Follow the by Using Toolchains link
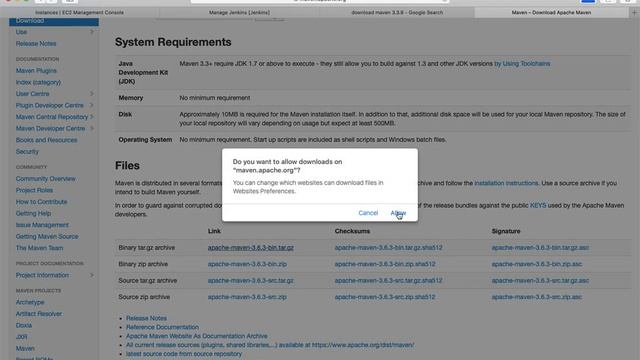This screenshot has height=360, width=640. [522, 64]
